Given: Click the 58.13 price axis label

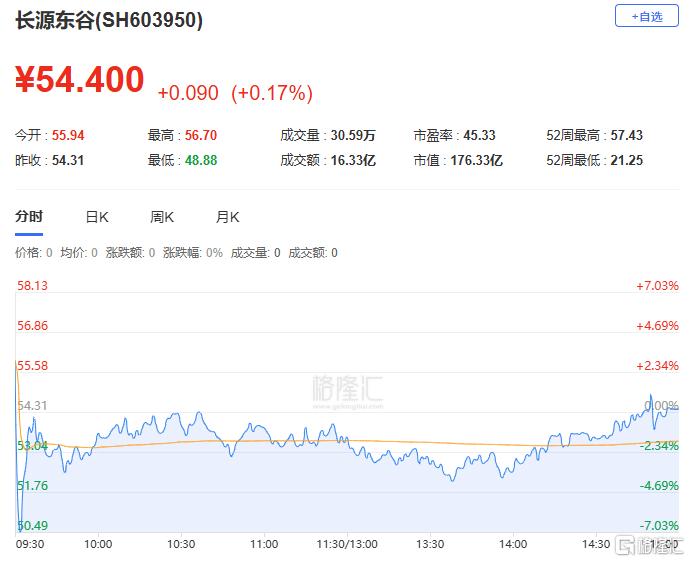Looking at the screenshot, I should pos(32,285).
